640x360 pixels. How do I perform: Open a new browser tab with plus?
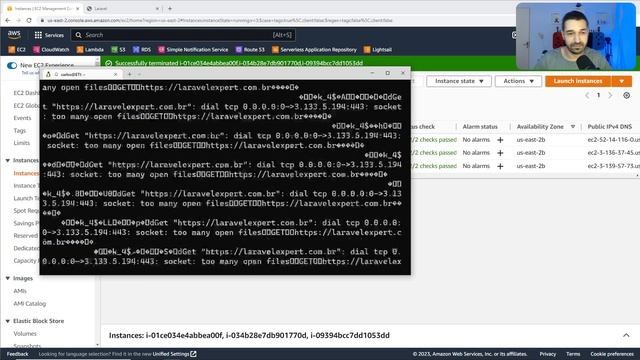coord(170,8)
